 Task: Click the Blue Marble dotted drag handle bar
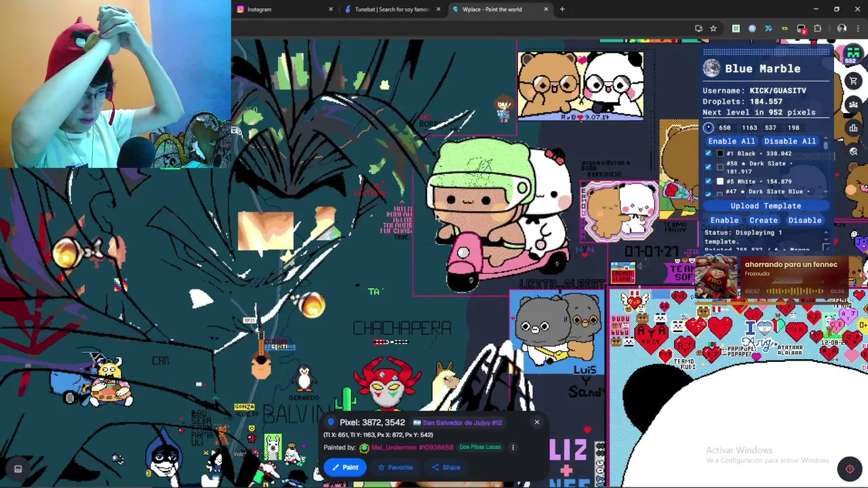(766, 51)
